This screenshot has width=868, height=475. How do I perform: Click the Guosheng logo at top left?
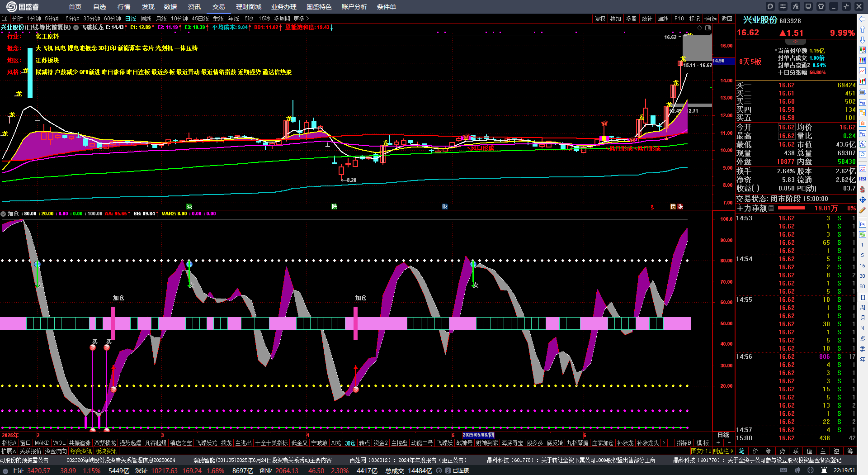(x=23, y=7)
